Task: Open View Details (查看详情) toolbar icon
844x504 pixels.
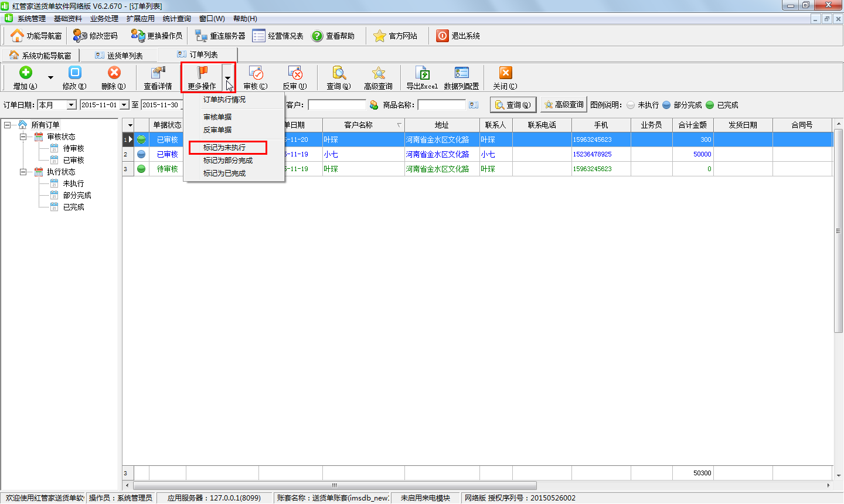Action: 158,73
